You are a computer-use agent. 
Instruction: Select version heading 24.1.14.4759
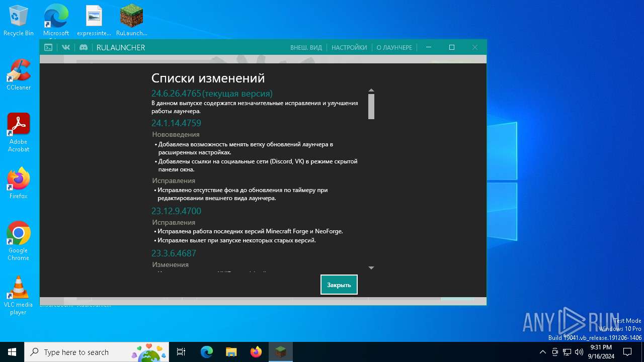[176, 123]
